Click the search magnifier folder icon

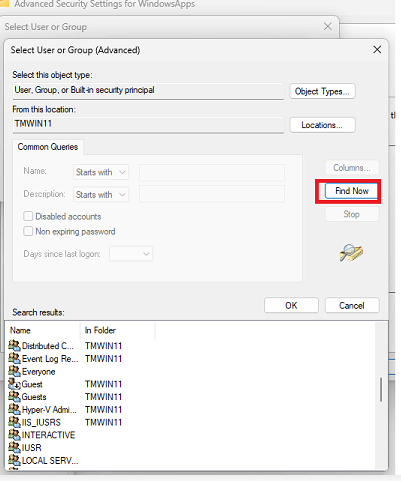pos(351,252)
